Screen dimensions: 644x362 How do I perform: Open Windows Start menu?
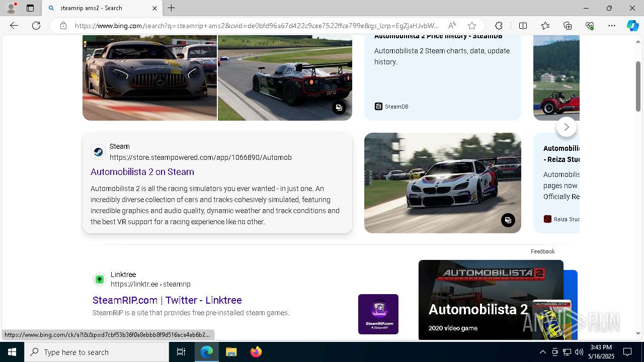(12, 352)
